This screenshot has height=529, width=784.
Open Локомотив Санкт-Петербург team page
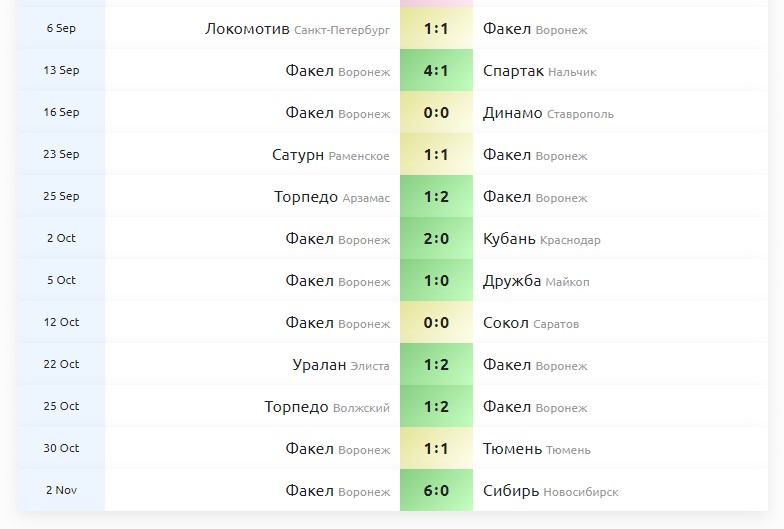tap(297, 29)
